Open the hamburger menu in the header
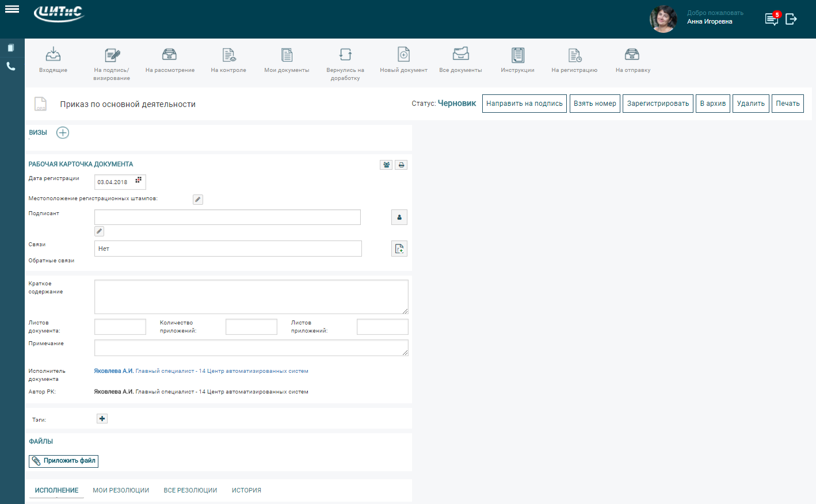 12,9
